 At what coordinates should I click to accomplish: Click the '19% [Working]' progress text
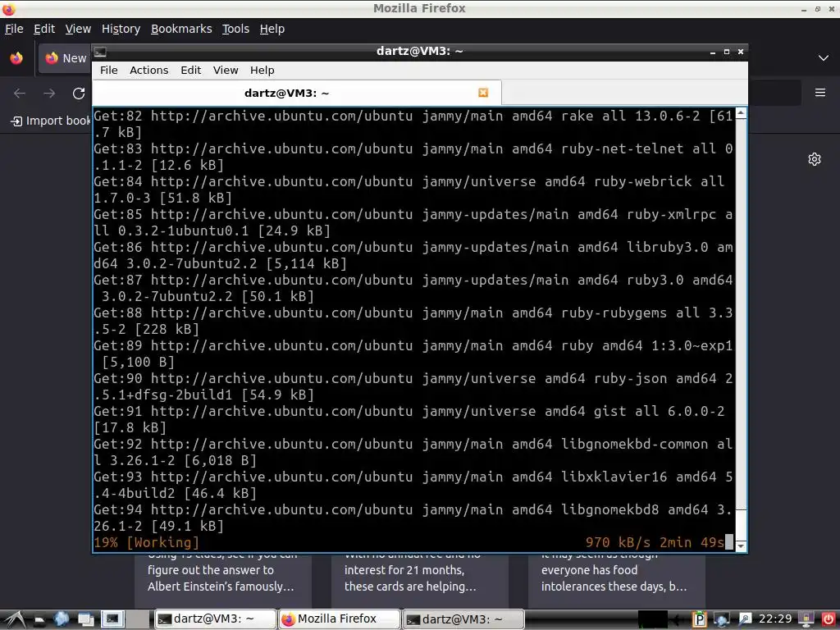point(146,543)
